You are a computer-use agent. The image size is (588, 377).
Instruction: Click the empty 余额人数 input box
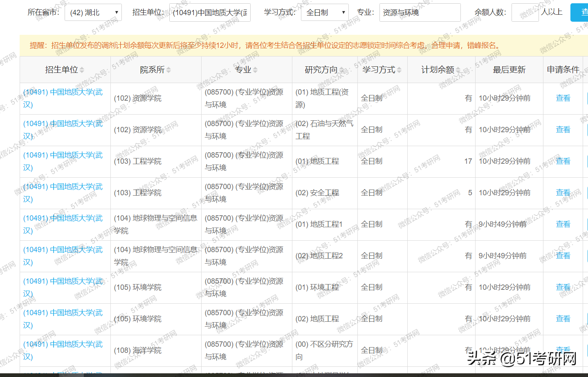click(x=525, y=12)
